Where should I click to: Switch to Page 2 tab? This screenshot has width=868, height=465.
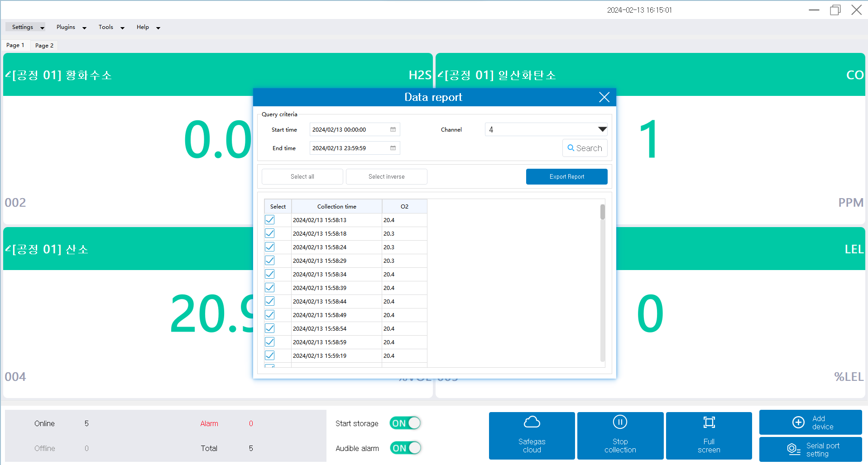pos(44,46)
